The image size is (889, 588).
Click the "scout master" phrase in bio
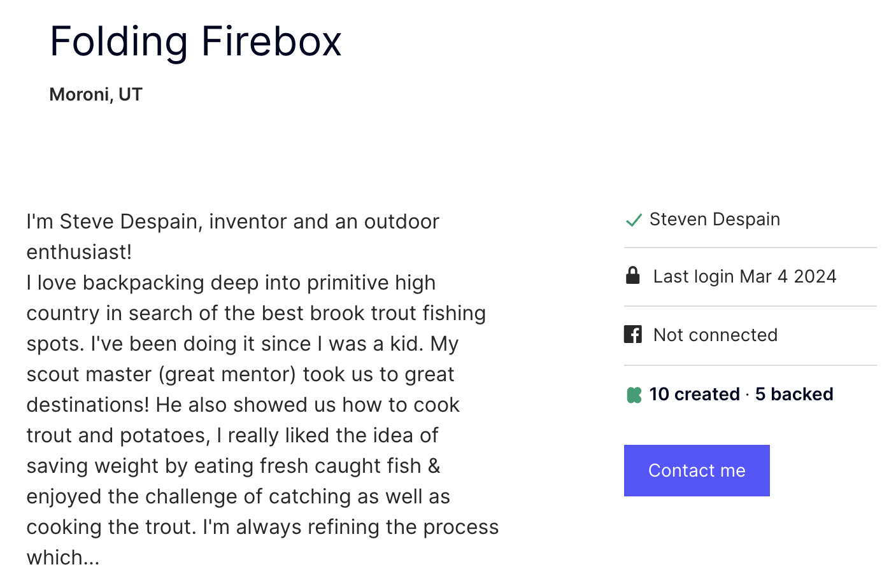point(87,375)
